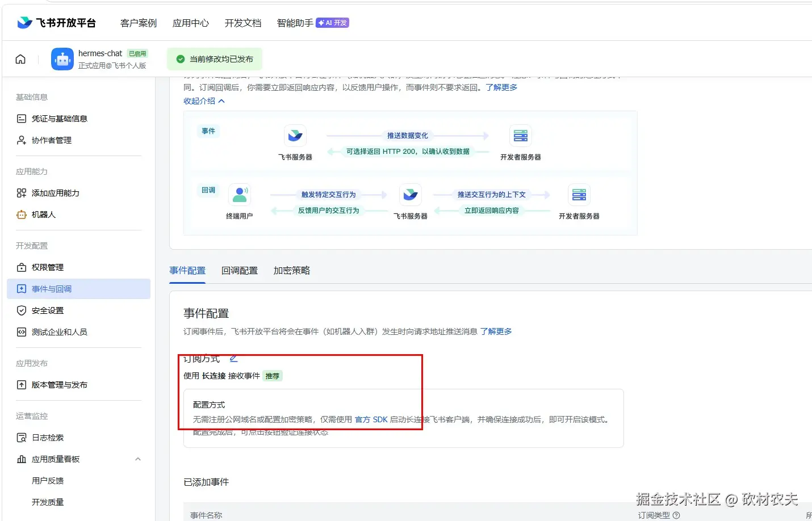Open 了解更多 link under 事件配置
812x521 pixels.
pyautogui.click(x=496, y=331)
